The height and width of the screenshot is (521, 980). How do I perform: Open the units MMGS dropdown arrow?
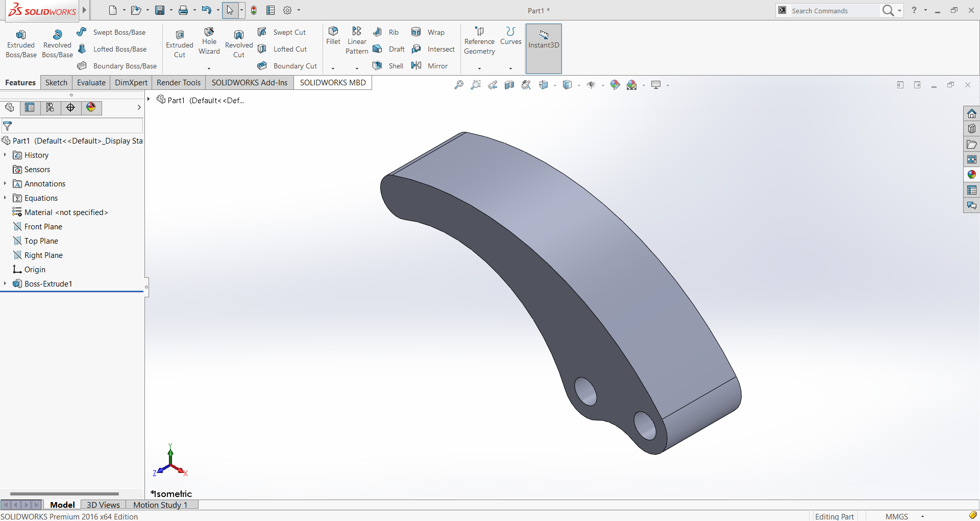click(x=922, y=516)
